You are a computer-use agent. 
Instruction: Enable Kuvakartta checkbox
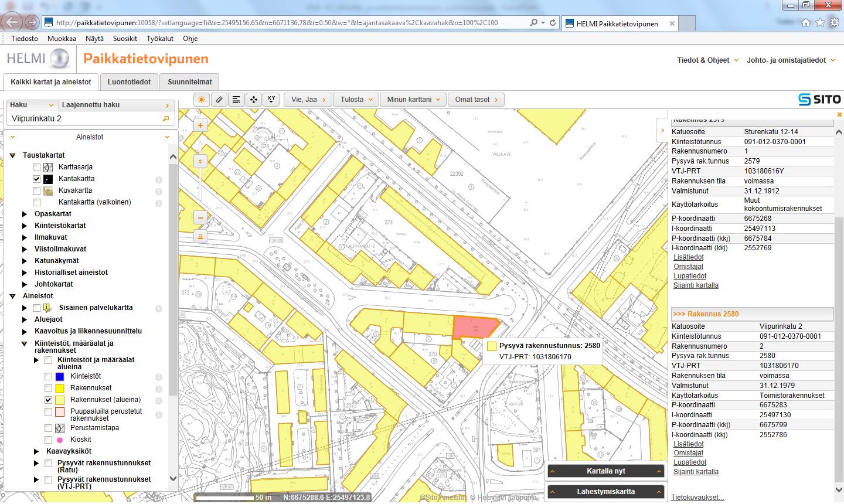[37, 190]
